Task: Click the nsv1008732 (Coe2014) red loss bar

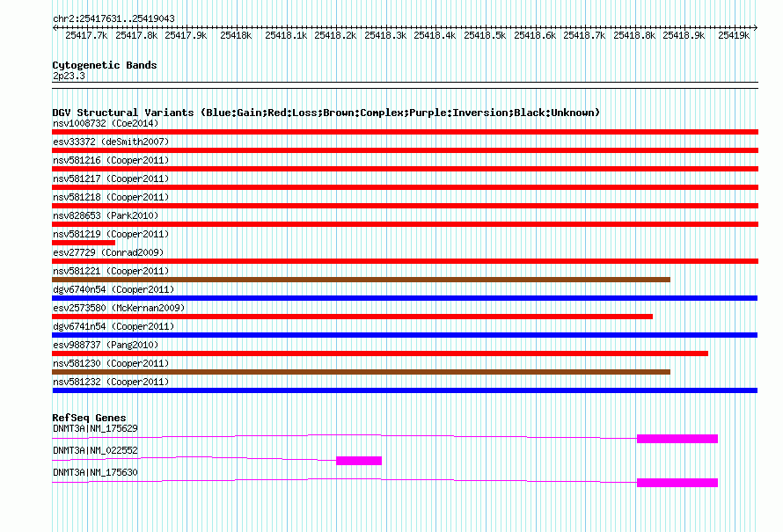Action: click(x=405, y=132)
